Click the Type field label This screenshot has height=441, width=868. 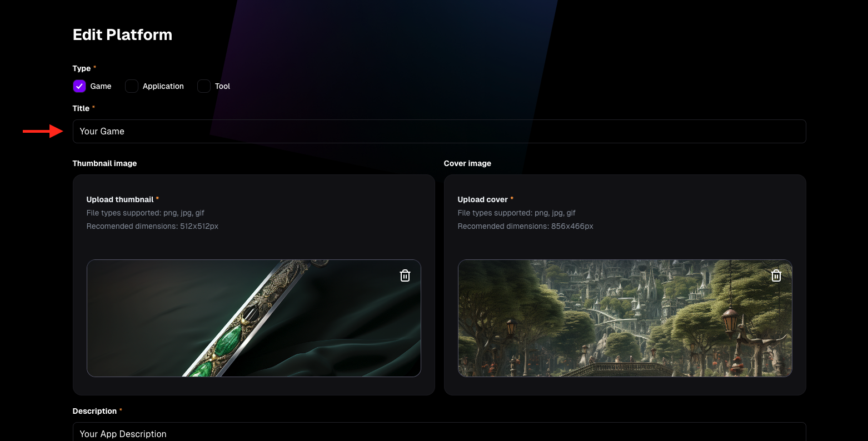pos(82,68)
